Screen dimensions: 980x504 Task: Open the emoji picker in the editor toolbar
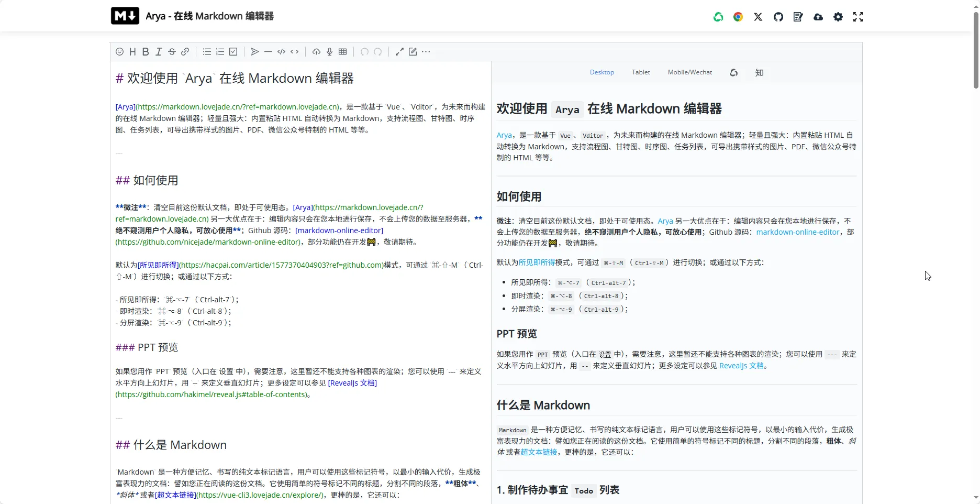click(x=119, y=52)
